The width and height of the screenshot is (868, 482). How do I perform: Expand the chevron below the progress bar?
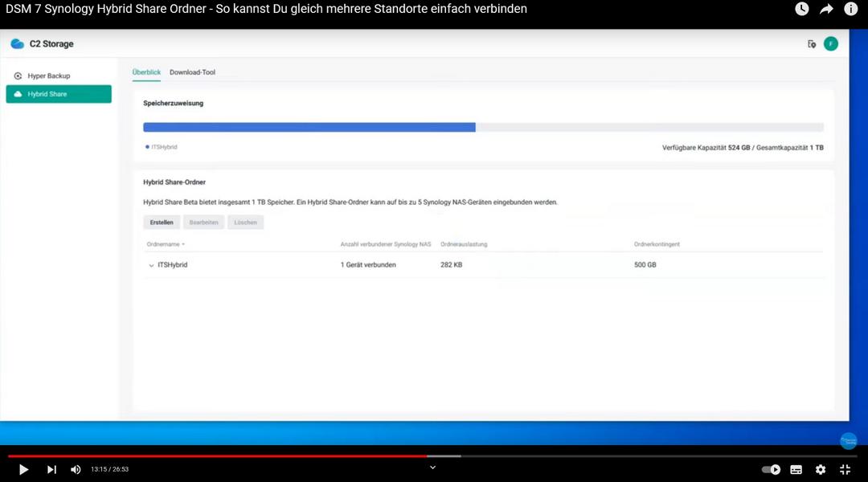433,468
